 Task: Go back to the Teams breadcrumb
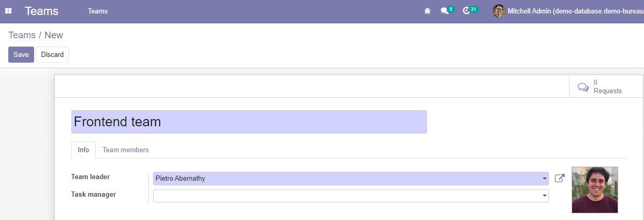pyautogui.click(x=22, y=35)
